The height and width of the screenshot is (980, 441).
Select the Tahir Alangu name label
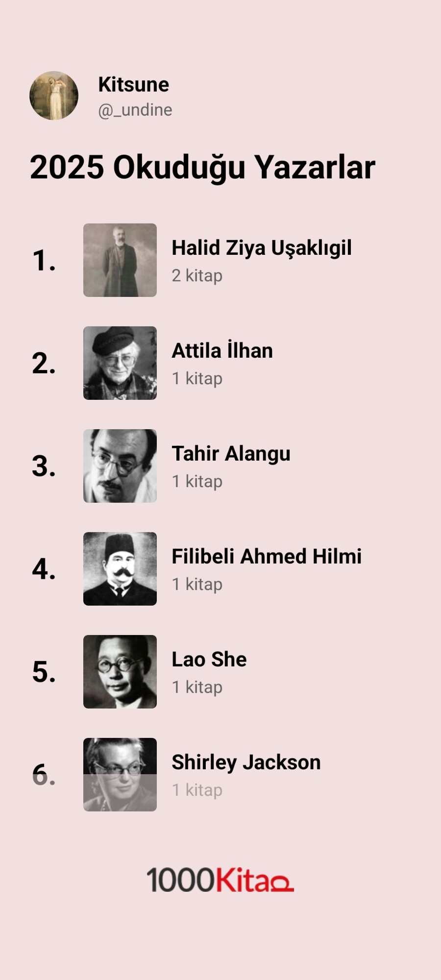[x=231, y=454]
